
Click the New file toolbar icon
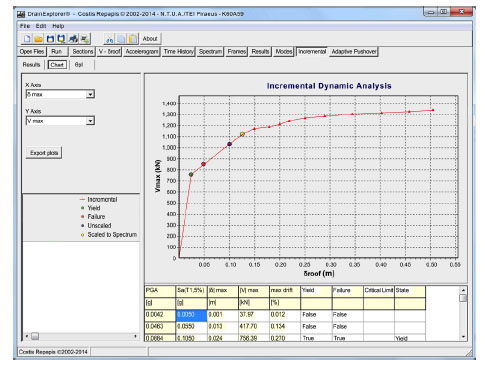point(27,39)
